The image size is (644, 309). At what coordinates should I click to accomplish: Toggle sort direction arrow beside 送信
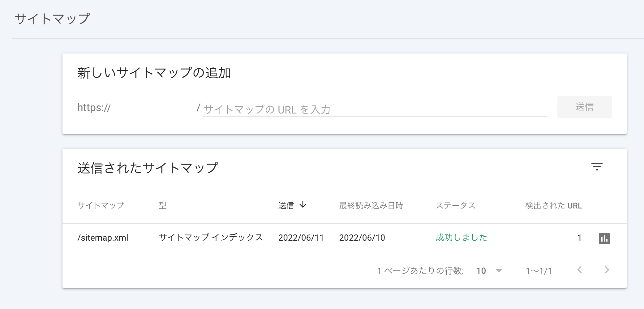pyautogui.click(x=303, y=205)
